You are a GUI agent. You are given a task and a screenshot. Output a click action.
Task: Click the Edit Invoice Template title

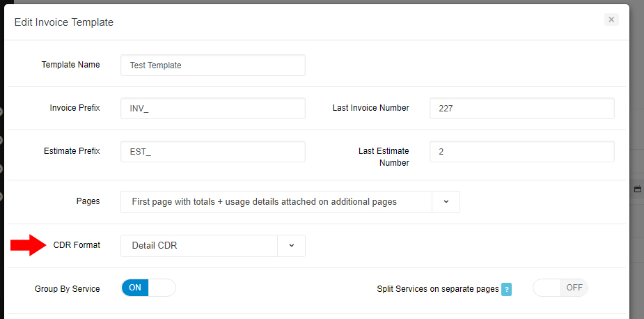click(64, 22)
